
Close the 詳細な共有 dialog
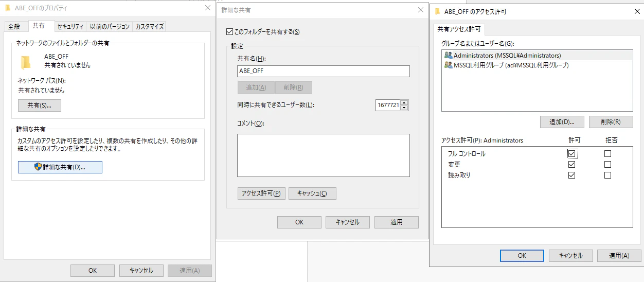coord(420,10)
